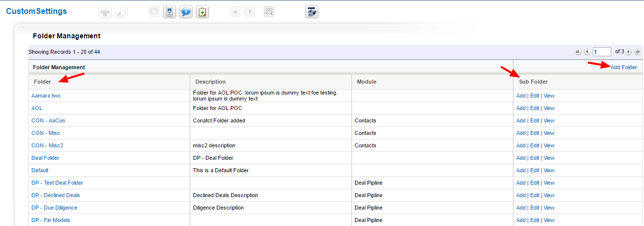The image size is (644, 226).
Task: Click the mobile phone toolbar icon
Action: tap(170, 12)
